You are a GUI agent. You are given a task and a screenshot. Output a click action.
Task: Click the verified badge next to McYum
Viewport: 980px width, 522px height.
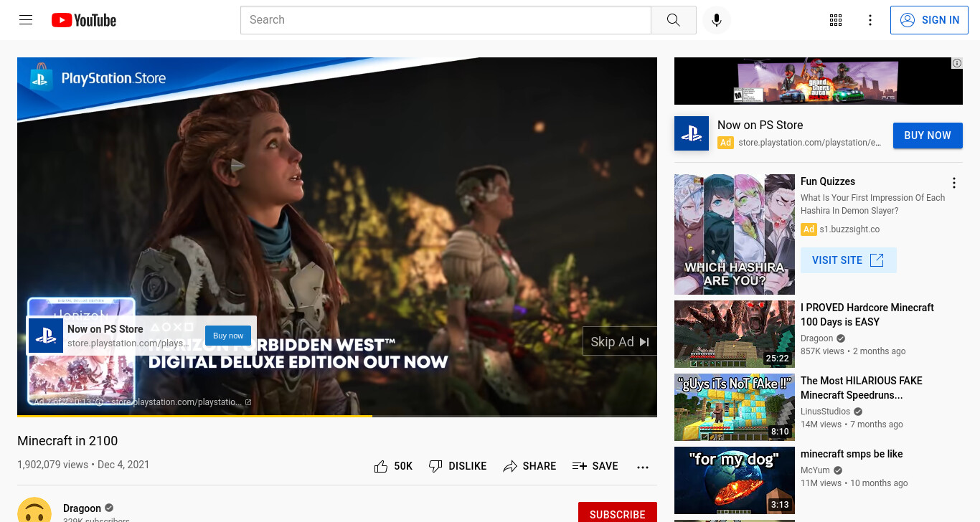click(x=838, y=470)
